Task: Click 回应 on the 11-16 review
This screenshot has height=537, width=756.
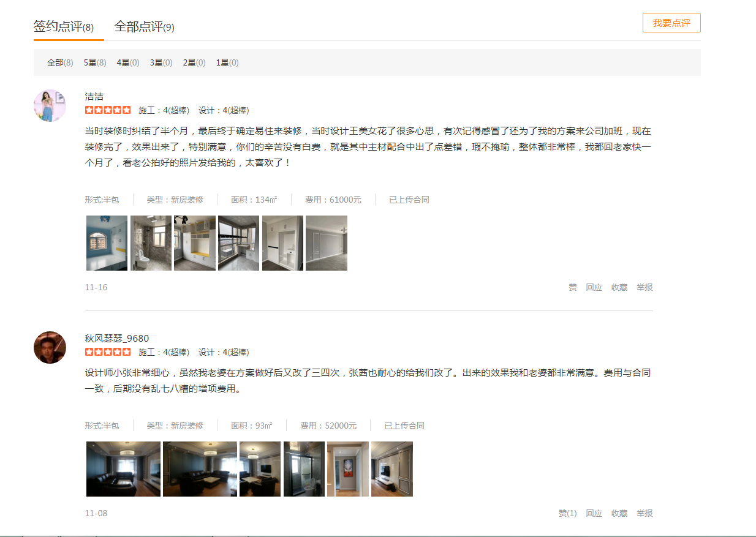Action: click(594, 287)
